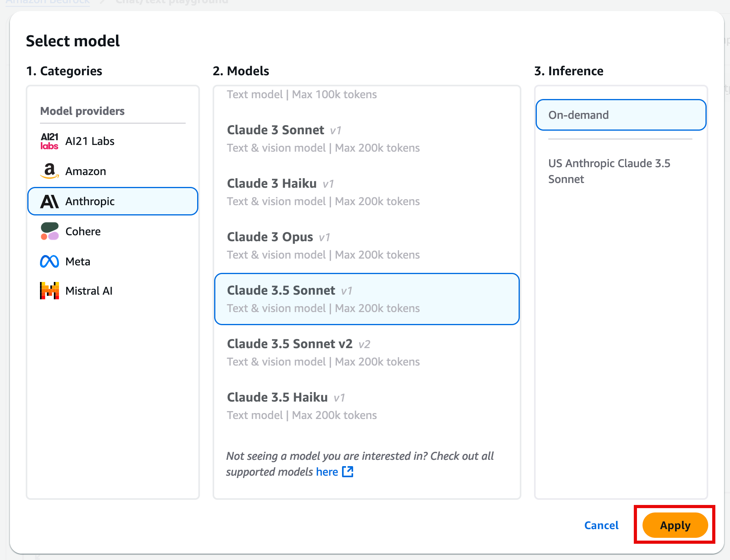Open the external link icon beside 'here'
The height and width of the screenshot is (560, 730).
[348, 472]
